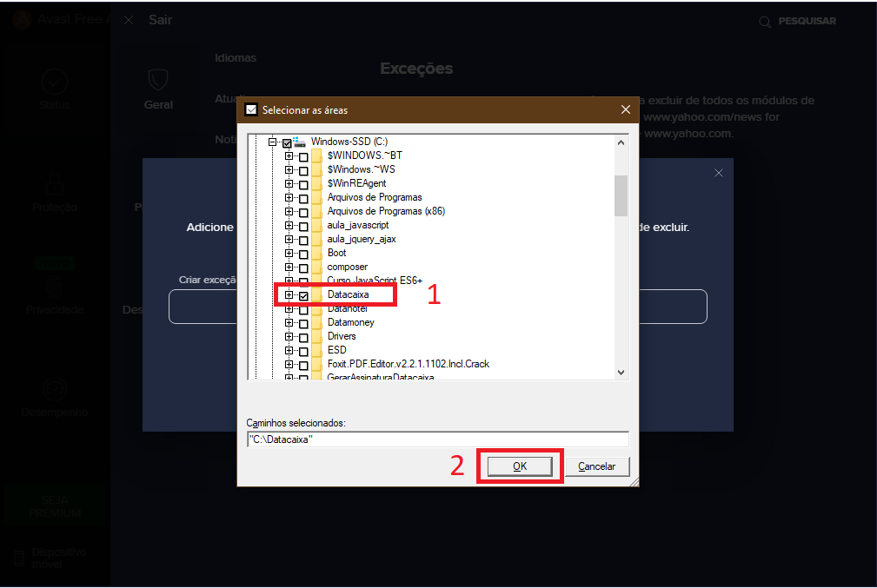This screenshot has width=877, height=588.
Task: Expand the composer folder node
Action: click(289, 268)
